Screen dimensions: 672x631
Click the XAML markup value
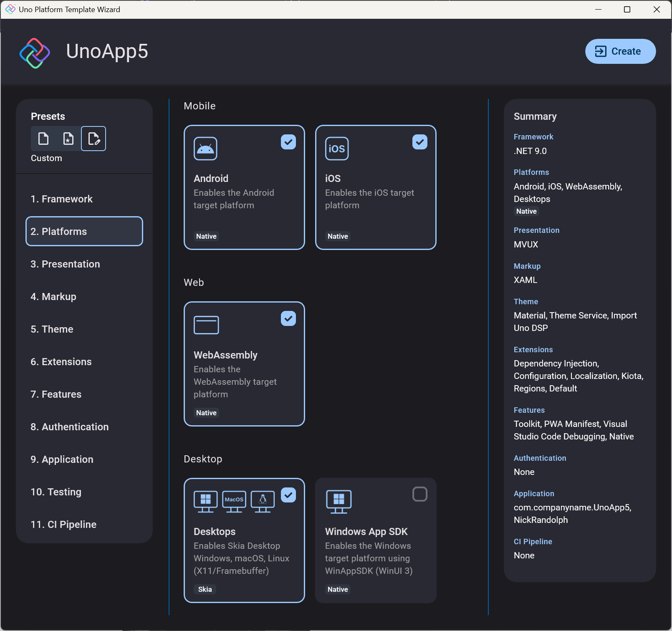tap(525, 280)
